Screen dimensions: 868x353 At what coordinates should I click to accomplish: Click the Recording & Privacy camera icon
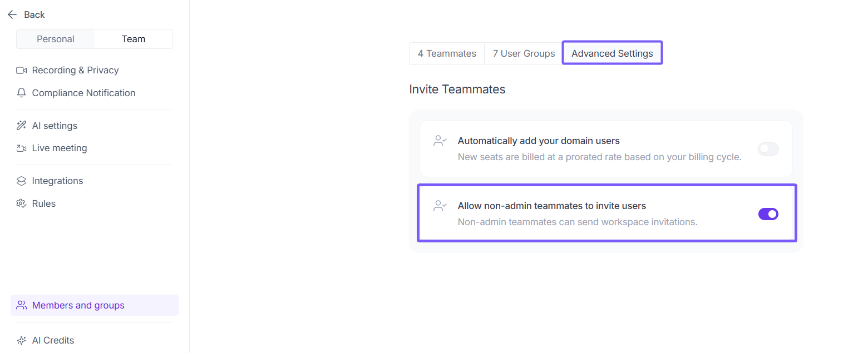click(x=22, y=71)
